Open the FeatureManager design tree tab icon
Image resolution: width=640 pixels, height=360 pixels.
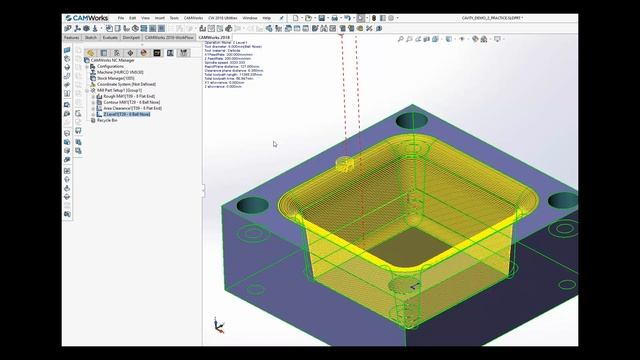click(x=90, y=53)
